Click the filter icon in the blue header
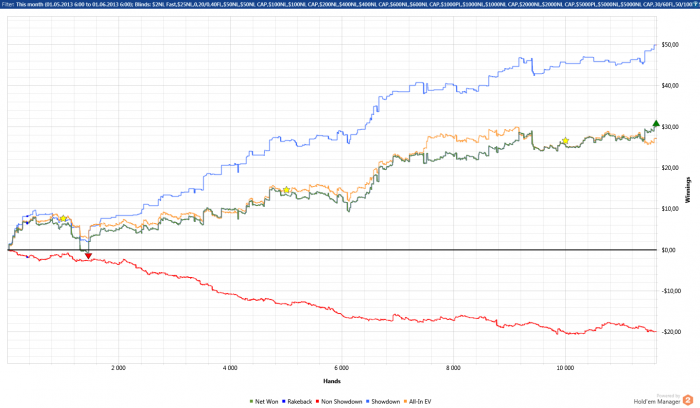This screenshot has height=408, width=700. (x=696, y=3)
